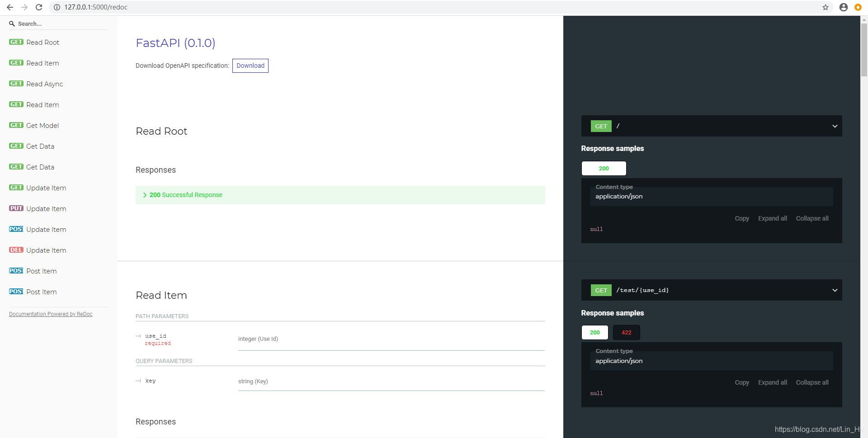Click the site information icon in the address bar
The width and height of the screenshot is (868, 438).
[x=57, y=7]
